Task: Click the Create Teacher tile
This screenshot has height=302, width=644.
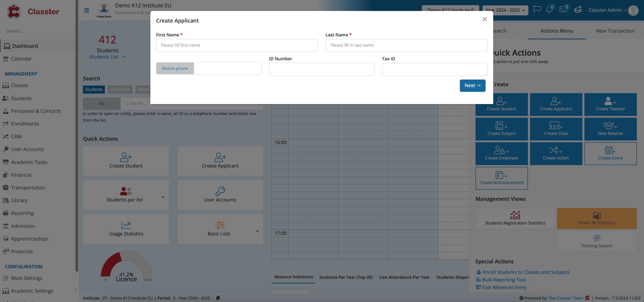Action: (610, 104)
